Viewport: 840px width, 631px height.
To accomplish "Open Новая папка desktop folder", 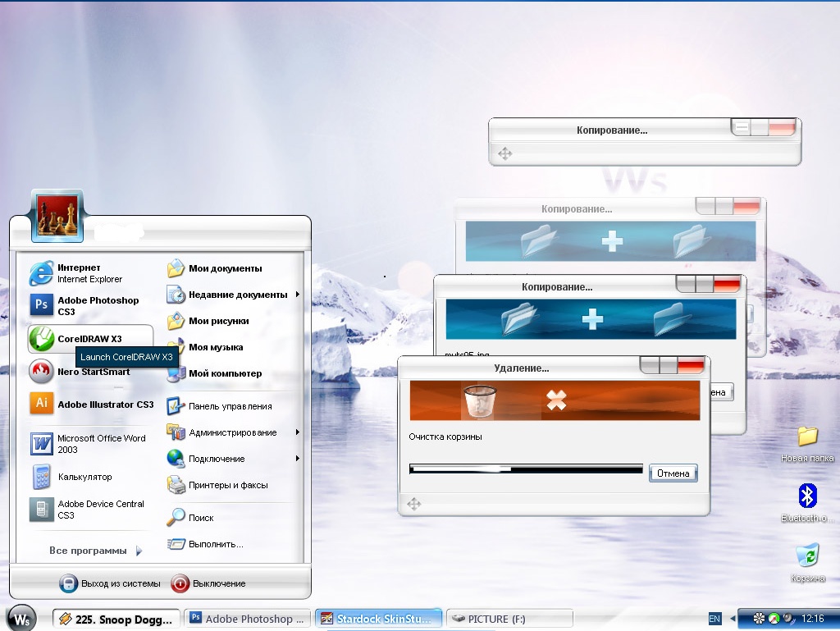I will pyautogui.click(x=808, y=437).
